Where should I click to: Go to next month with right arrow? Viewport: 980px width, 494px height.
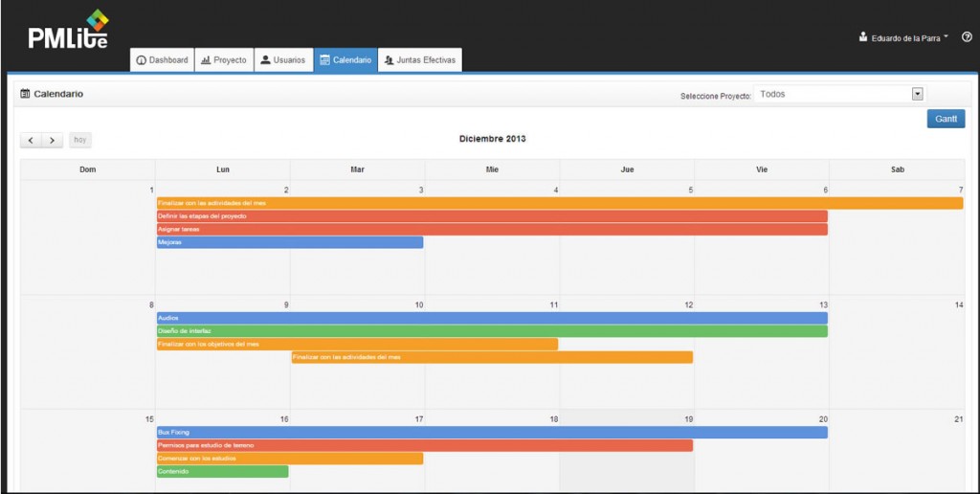coord(53,140)
